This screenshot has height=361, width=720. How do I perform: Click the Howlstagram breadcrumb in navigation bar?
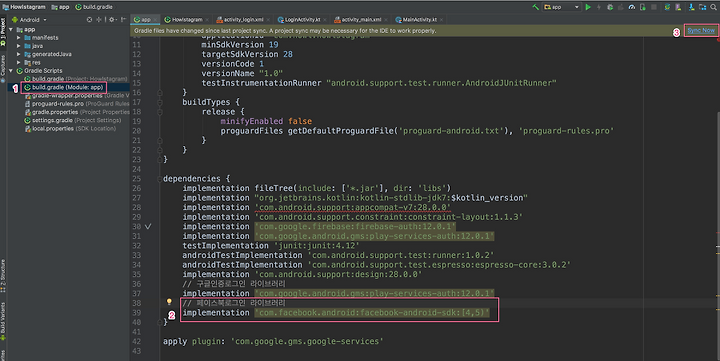(x=24, y=7)
